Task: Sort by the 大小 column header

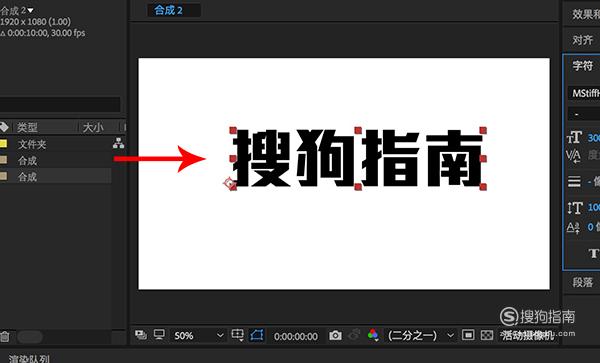Action: tap(93, 127)
